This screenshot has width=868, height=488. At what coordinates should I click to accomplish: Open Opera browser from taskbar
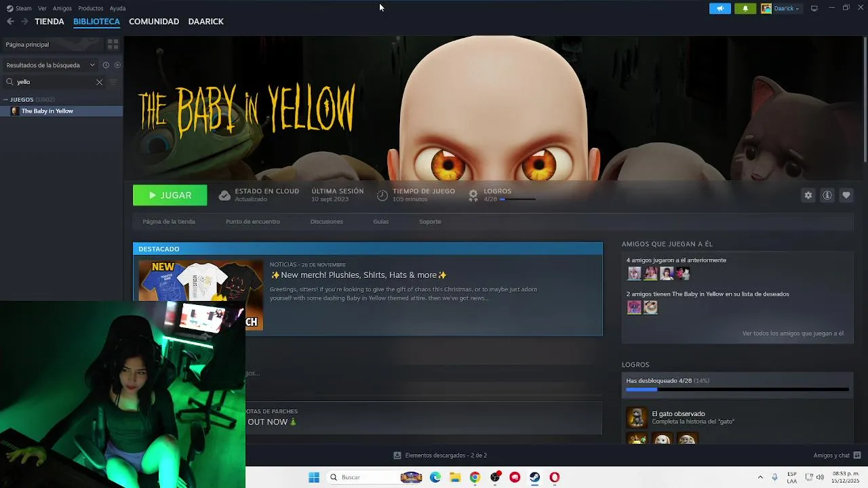coord(555,477)
